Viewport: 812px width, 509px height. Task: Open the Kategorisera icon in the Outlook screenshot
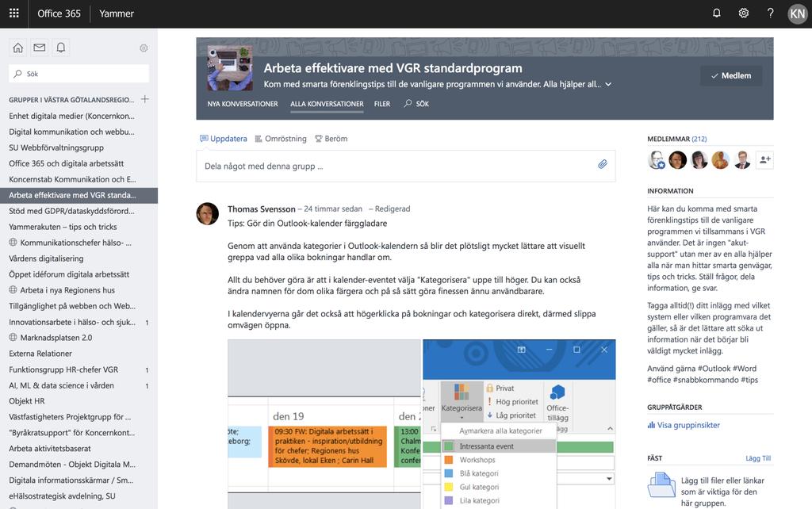pyautogui.click(x=462, y=392)
